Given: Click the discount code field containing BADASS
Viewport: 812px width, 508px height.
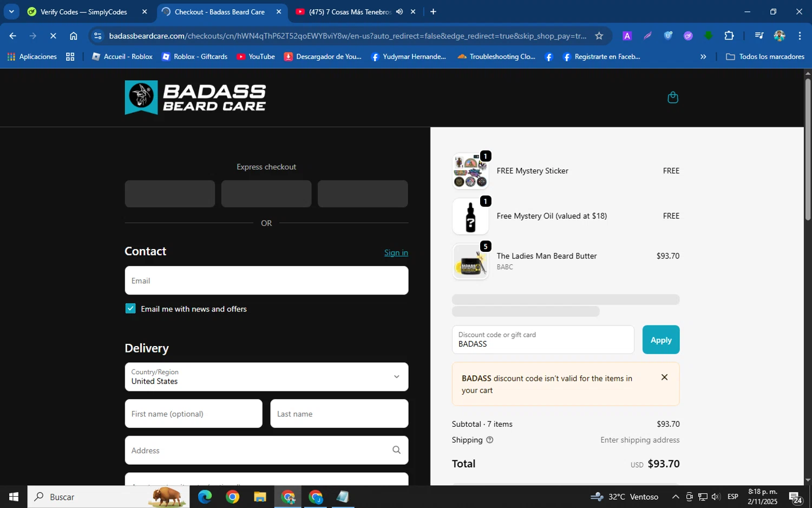Looking at the screenshot, I should [x=543, y=340].
